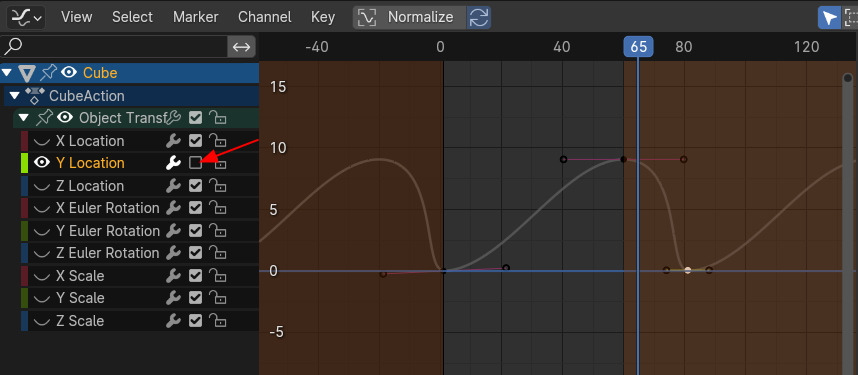Enable the Y Location mute checkbox
The width and height of the screenshot is (858, 375).
click(x=195, y=163)
